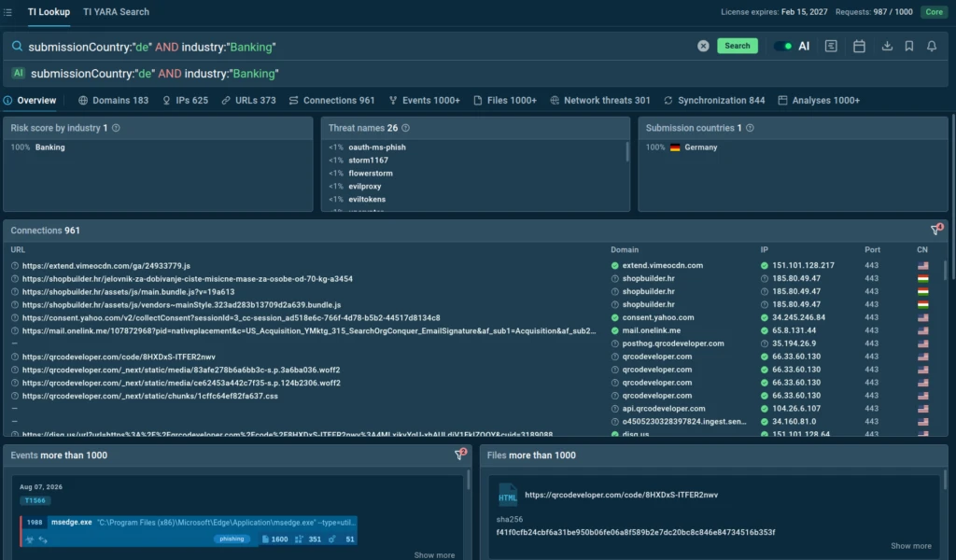The image size is (956, 560).
Task: Click the shopbuilder.hr main.bundle.js URL
Action: 128,292
